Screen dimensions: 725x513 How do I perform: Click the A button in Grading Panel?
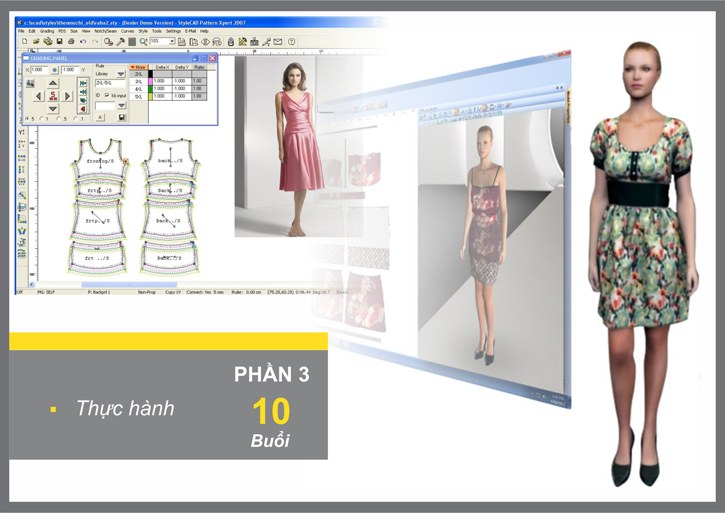click(100, 117)
